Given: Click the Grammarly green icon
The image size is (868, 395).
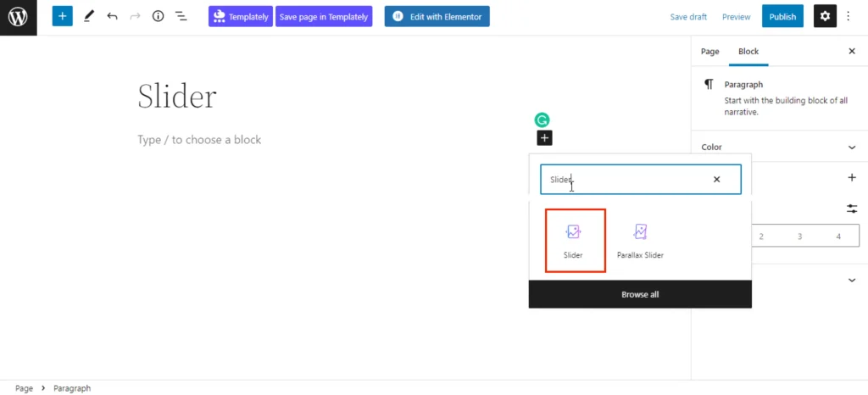Looking at the screenshot, I should click(542, 120).
